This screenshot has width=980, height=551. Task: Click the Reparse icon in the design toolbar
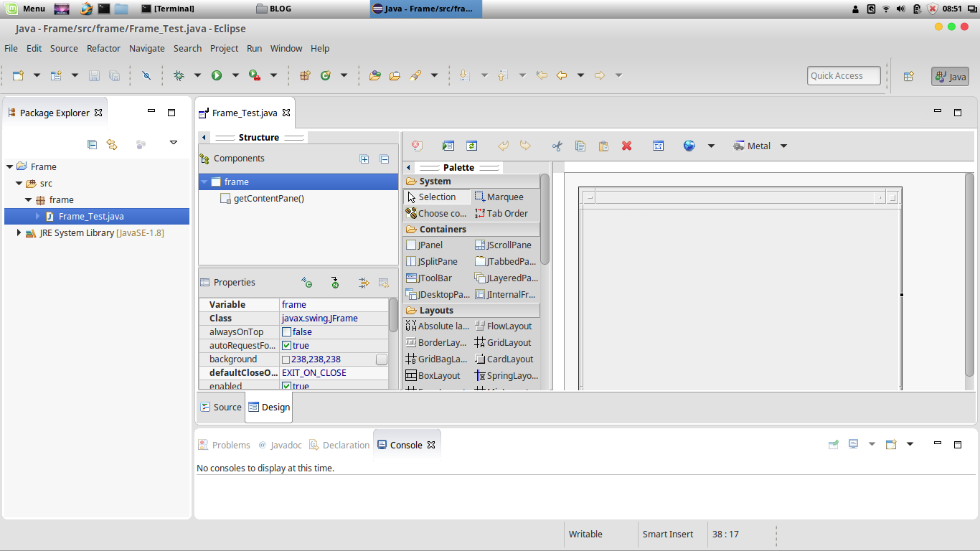coord(471,146)
